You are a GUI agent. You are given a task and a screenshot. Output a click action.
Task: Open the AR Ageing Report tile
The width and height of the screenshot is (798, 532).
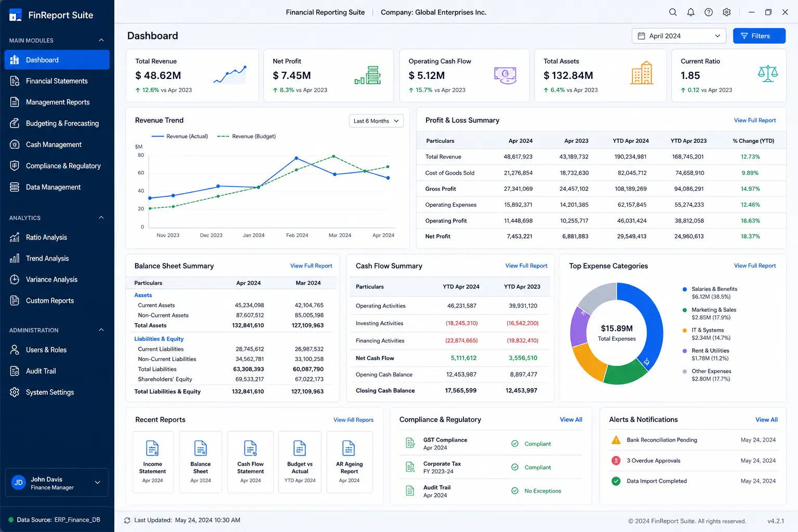pyautogui.click(x=349, y=462)
